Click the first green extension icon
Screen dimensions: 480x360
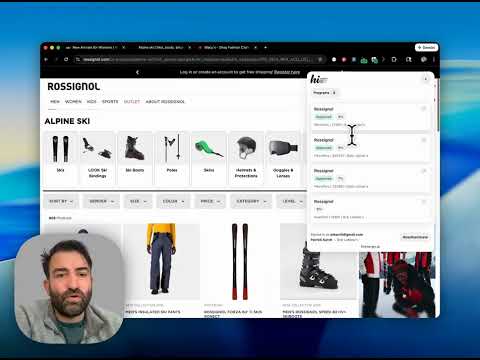pyautogui.click(x=364, y=60)
